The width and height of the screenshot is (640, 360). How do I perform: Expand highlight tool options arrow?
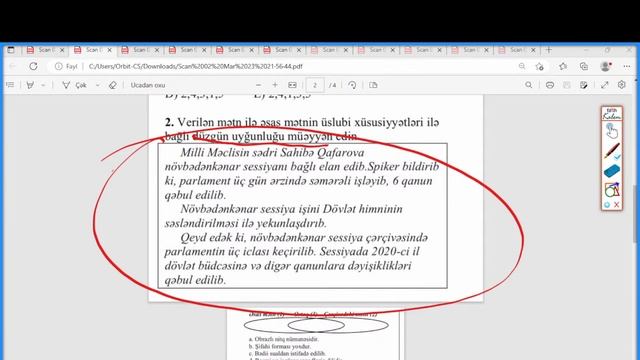43,85
